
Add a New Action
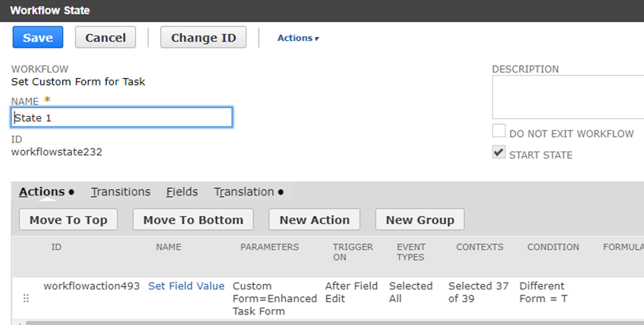314,220
